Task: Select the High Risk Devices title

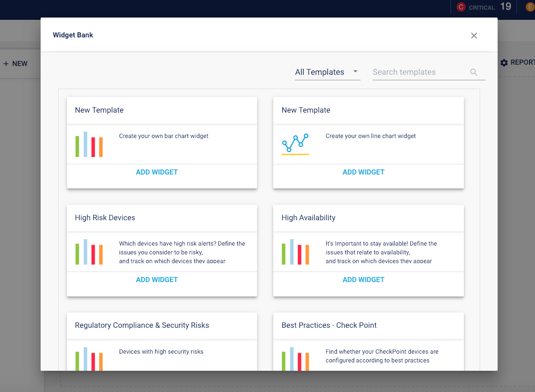Action: tap(105, 217)
